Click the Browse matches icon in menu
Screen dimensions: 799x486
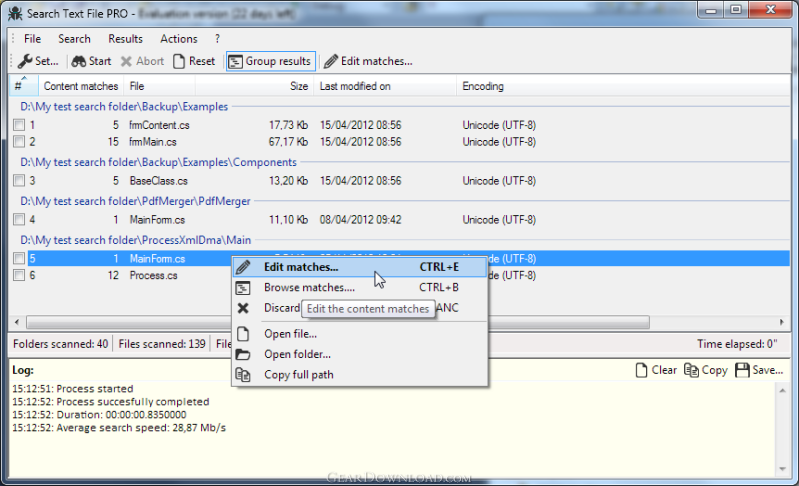243,288
